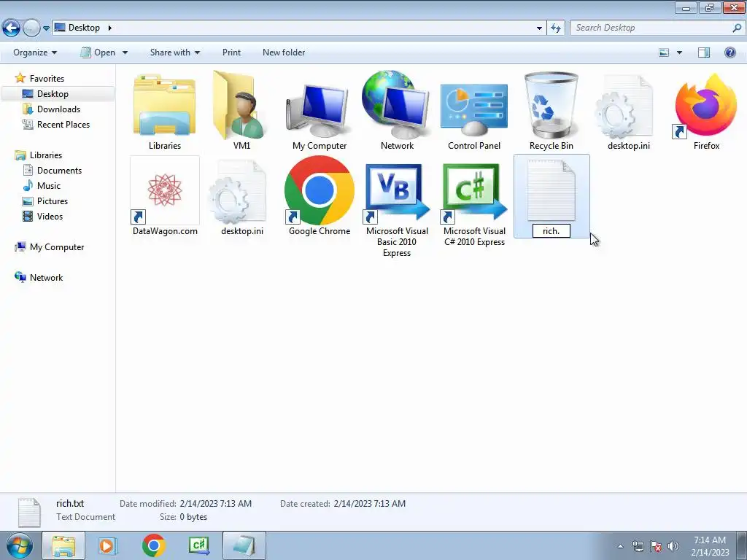Image resolution: width=747 pixels, height=560 pixels.
Task: Expand the Open button dropdown arrow
Action: (x=125, y=52)
